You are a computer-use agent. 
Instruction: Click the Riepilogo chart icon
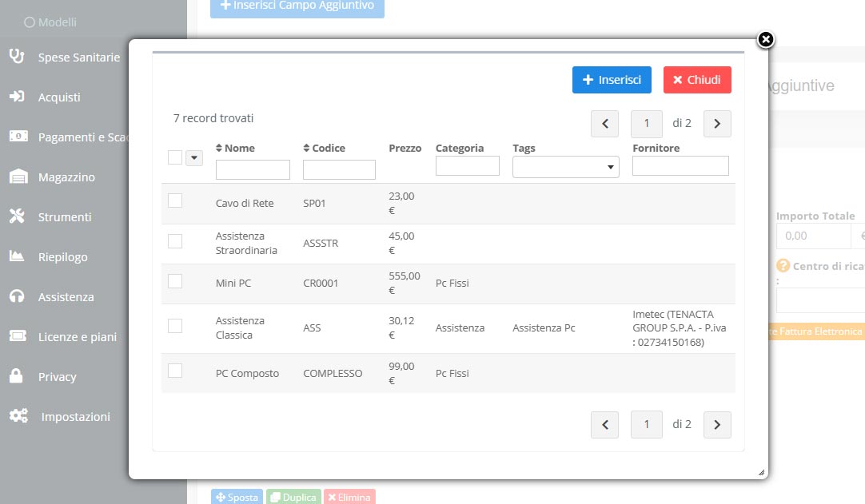[17, 256]
